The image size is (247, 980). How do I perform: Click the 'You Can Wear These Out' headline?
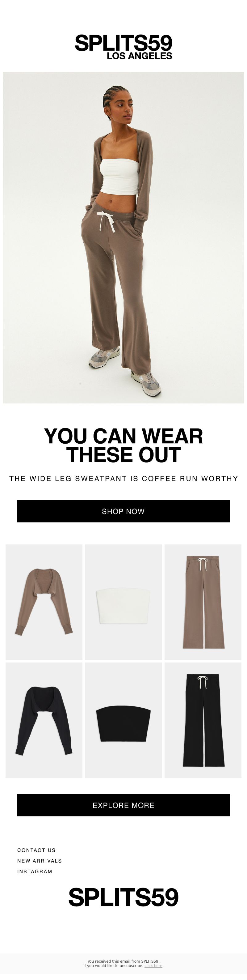click(x=124, y=445)
